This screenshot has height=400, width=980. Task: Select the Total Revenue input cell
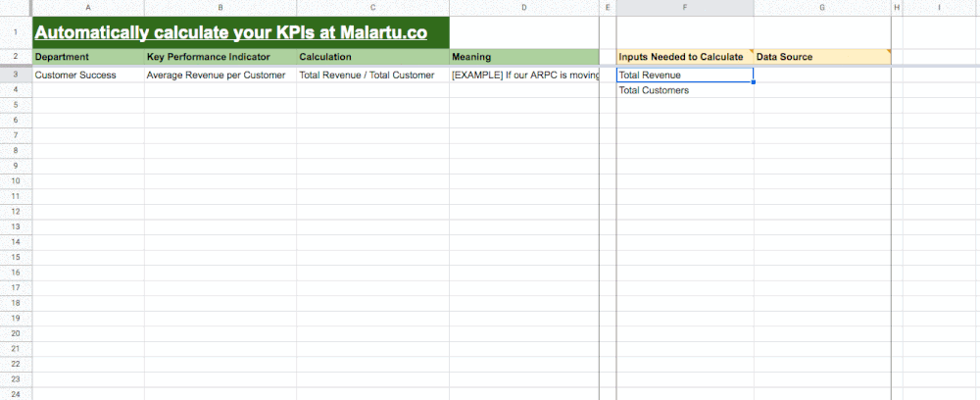pyautogui.click(x=685, y=75)
